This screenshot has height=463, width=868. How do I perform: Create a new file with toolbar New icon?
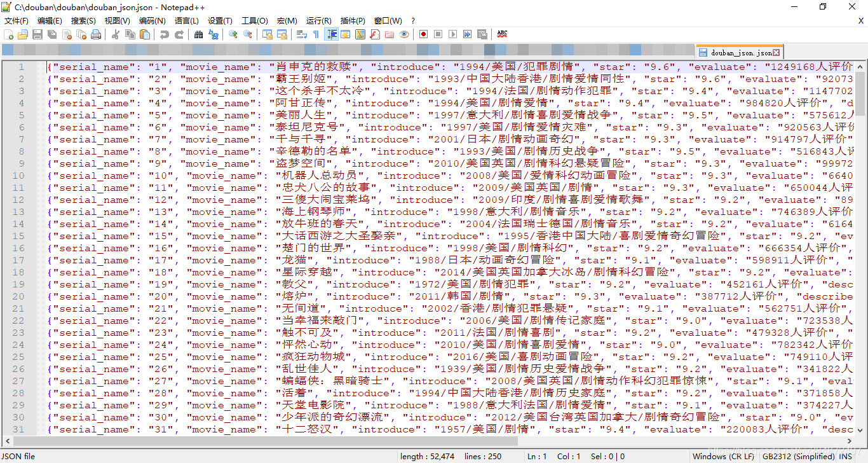pyautogui.click(x=8, y=34)
